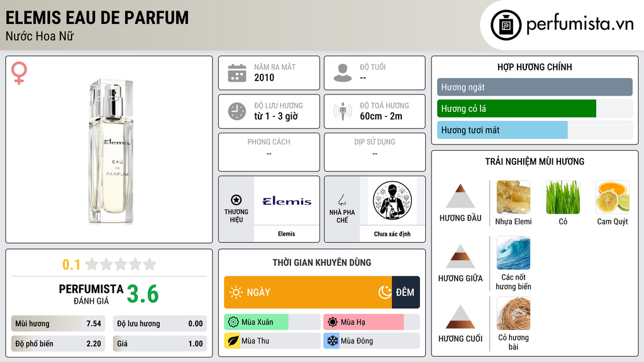Click the pink female gender symbol icon

(x=19, y=73)
